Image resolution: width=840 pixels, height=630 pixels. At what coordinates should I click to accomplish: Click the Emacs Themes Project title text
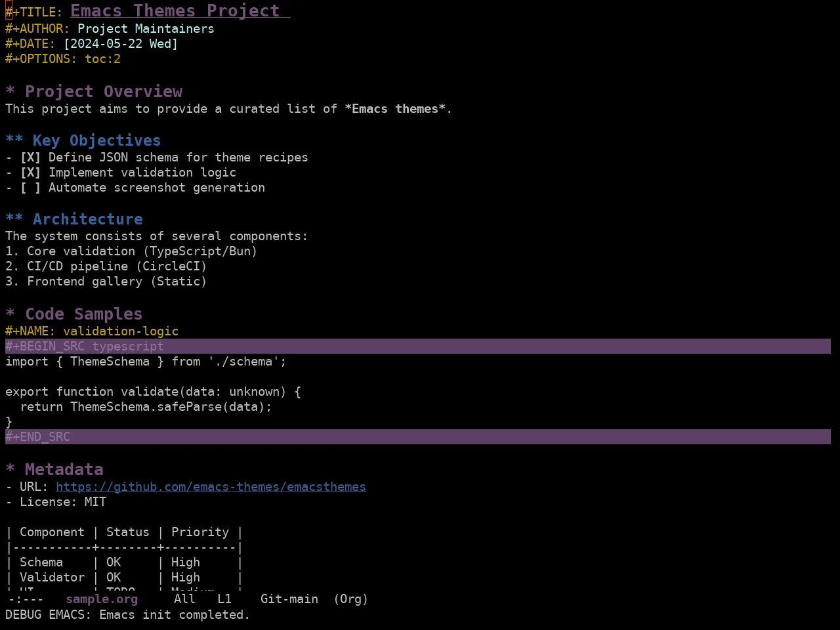pos(175,11)
